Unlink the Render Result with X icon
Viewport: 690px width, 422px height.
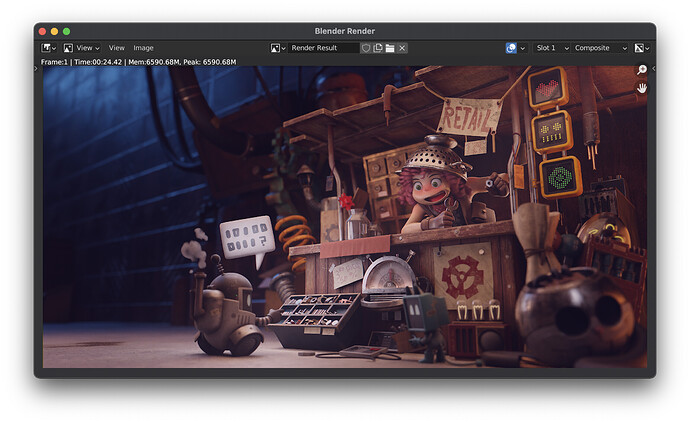402,48
